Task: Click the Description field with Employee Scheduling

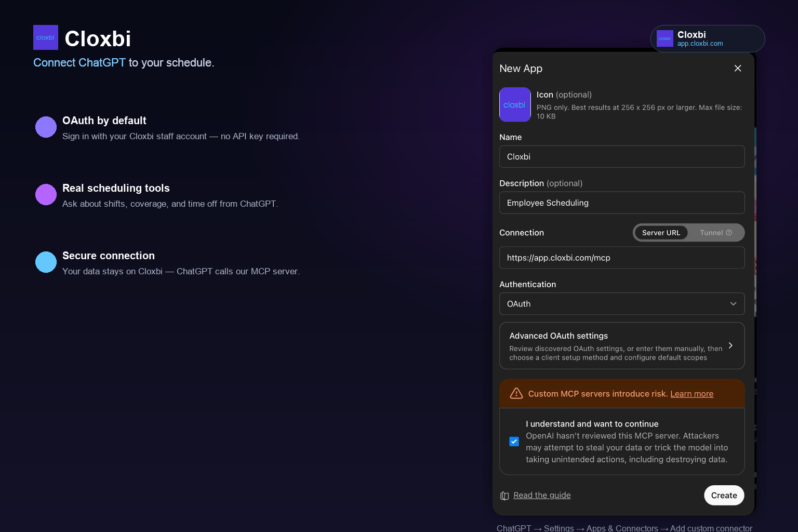Action: (622, 203)
